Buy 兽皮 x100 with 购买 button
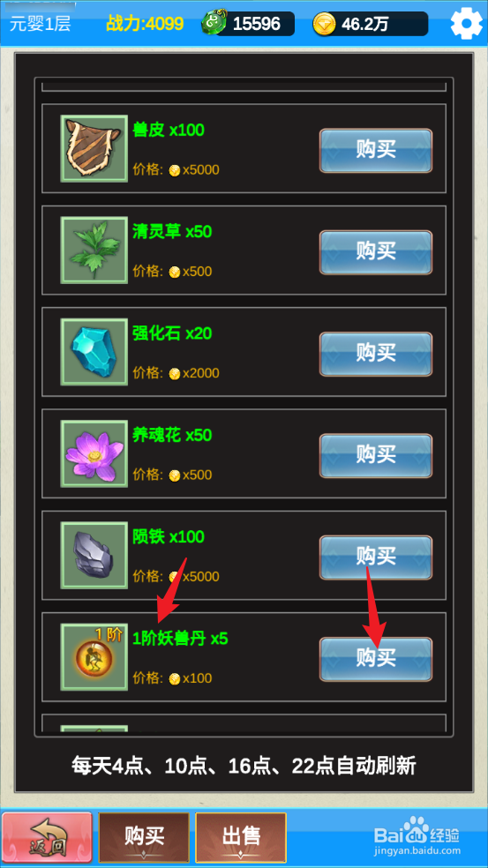This screenshot has height=868, width=488. [376, 150]
